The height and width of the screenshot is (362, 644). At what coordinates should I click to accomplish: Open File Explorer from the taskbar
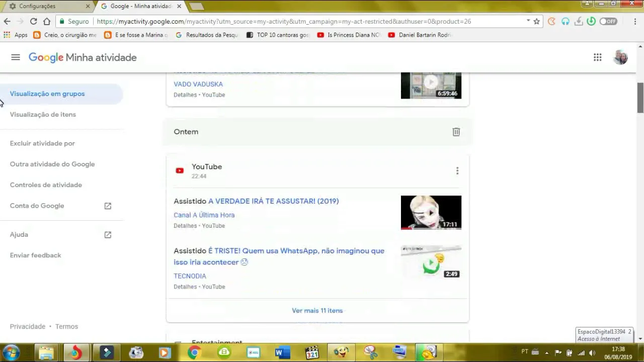click(46, 352)
